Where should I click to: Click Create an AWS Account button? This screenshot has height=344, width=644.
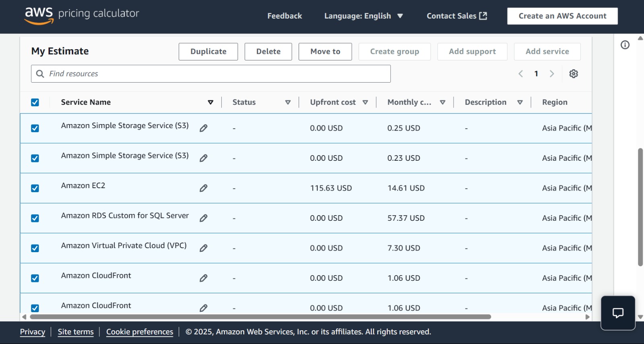pyautogui.click(x=562, y=16)
